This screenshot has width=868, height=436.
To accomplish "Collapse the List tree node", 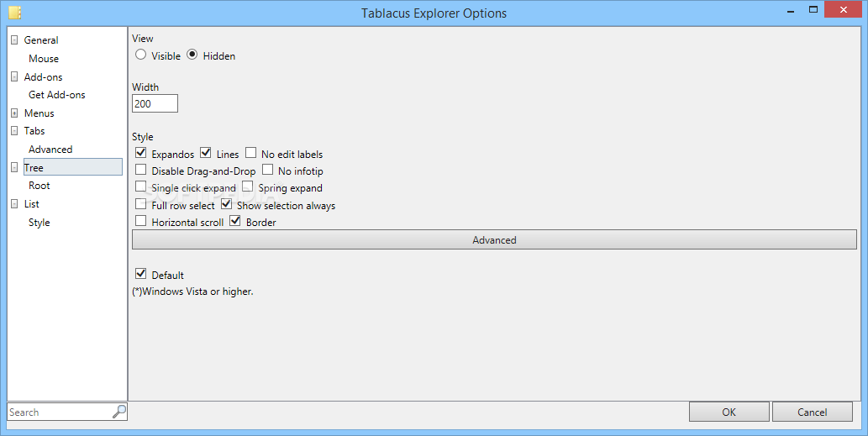I will [14, 204].
